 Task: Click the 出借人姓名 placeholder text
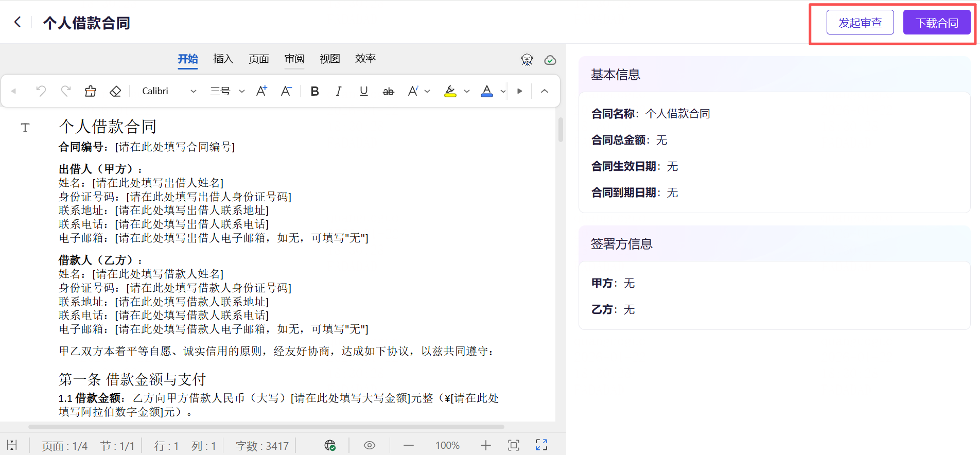[x=158, y=183]
